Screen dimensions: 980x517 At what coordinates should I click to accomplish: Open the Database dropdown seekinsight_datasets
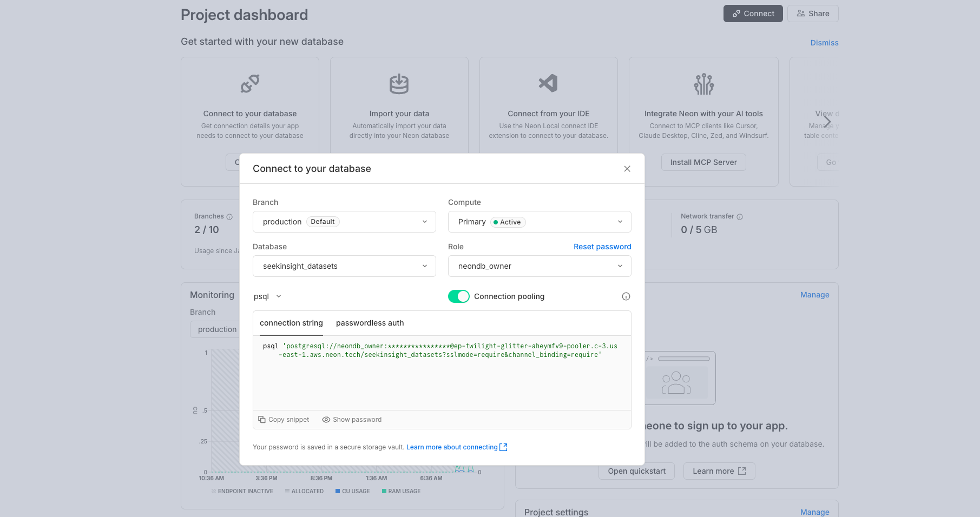344,266
